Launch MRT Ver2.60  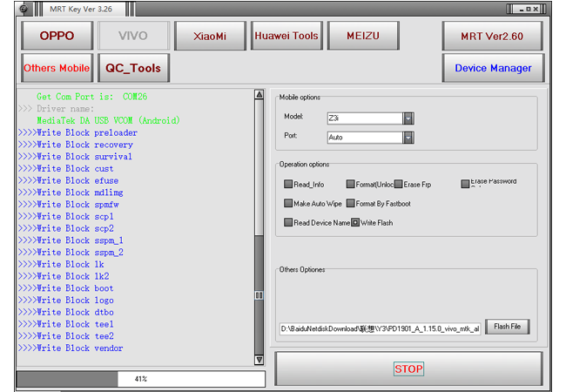click(492, 36)
